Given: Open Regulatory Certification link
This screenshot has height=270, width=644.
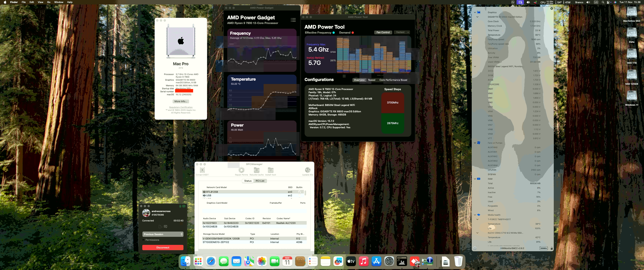Looking at the screenshot, I should click(x=181, y=107).
